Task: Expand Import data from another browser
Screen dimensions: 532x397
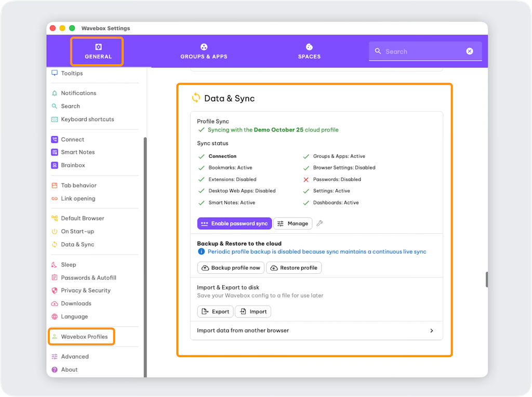Action: 431,330
